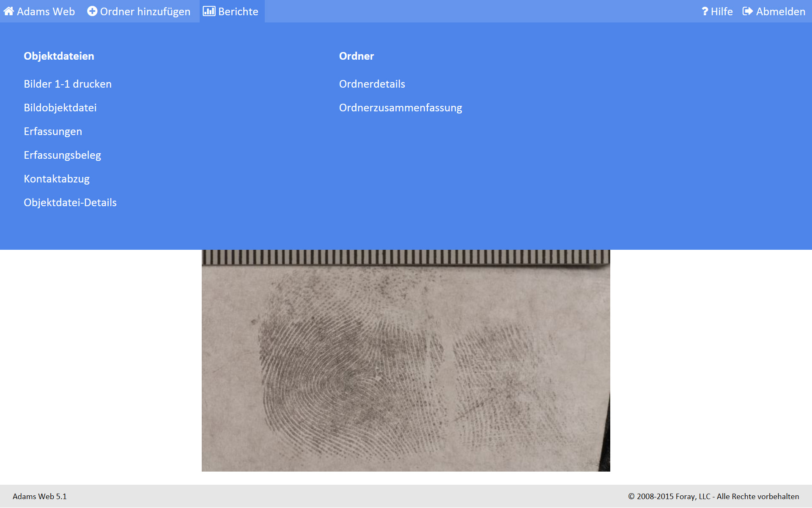Click the Ordner hinzufügen text link
The width and height of the screenshot is (812, 508).
[145, 11]
